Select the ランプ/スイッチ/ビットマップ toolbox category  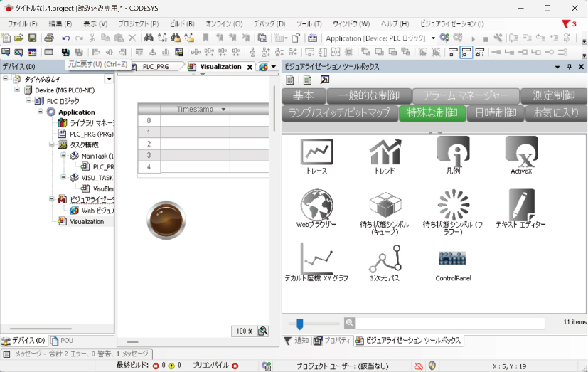338,113
